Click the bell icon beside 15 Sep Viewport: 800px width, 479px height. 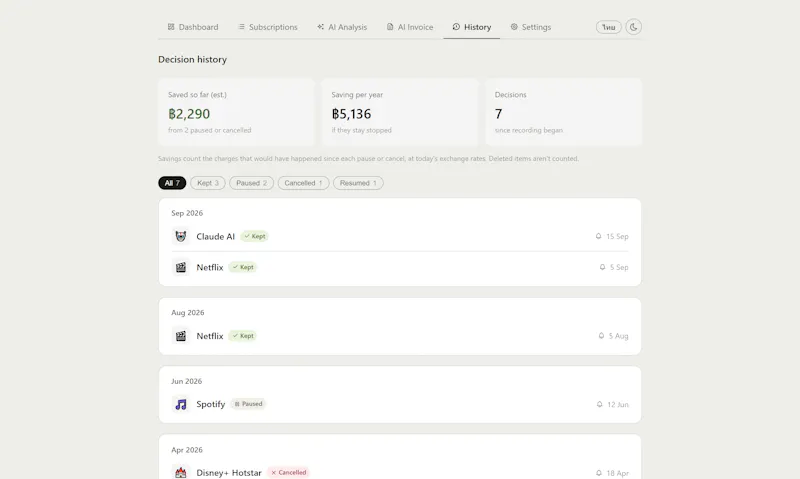598,236
